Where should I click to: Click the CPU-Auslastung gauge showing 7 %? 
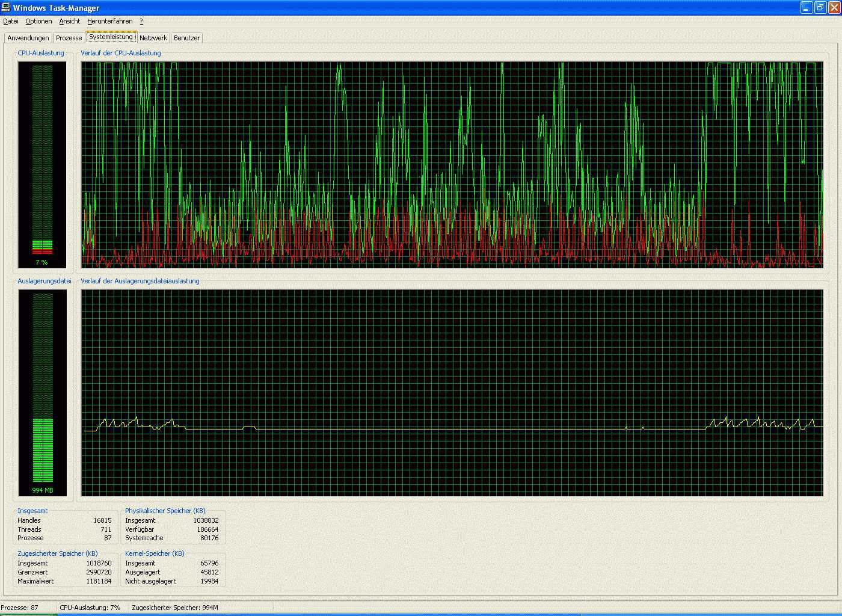(x=42, y=164)
